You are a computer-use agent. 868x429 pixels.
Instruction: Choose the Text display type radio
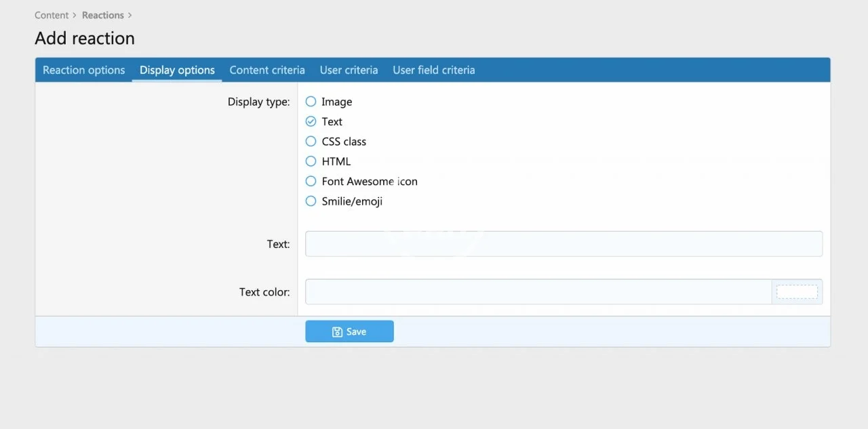coord(311,121)
